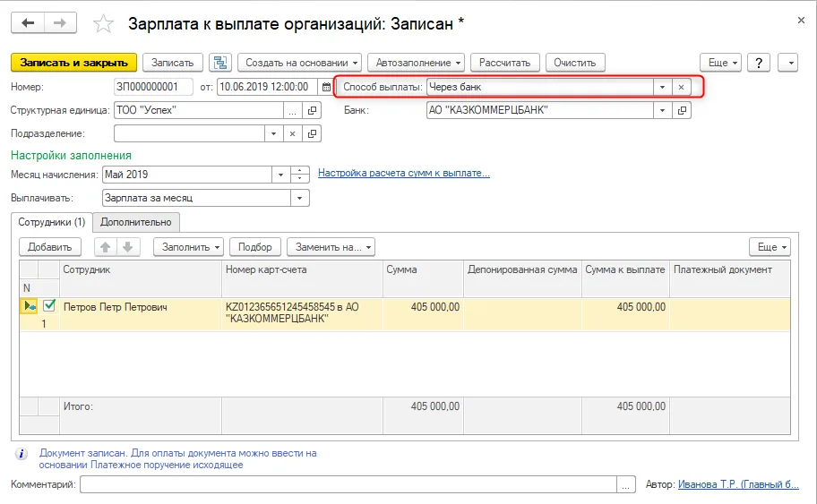Screen dimensions: 817x504
Task: Open document structure icon next to Записать
Action: click(x=220, y=63)
